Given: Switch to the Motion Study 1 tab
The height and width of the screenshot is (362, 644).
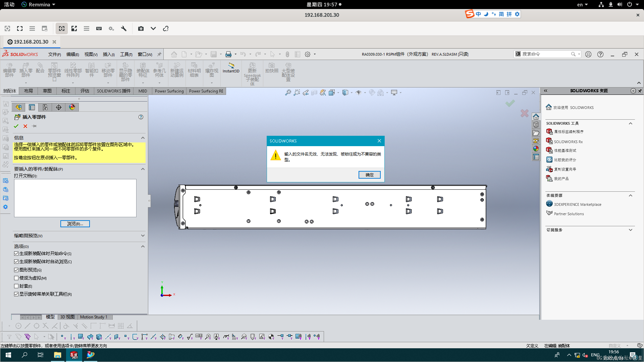Looking at the screenshot, I should pos(94,317).
